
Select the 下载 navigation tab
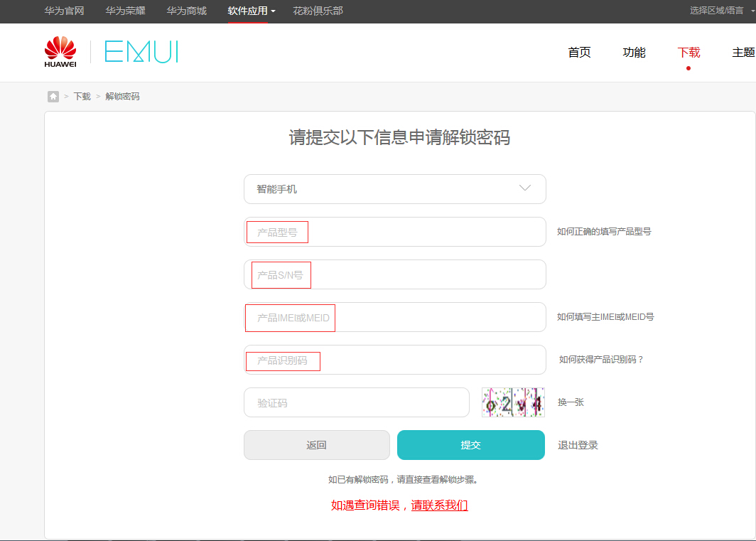[688, 52]
